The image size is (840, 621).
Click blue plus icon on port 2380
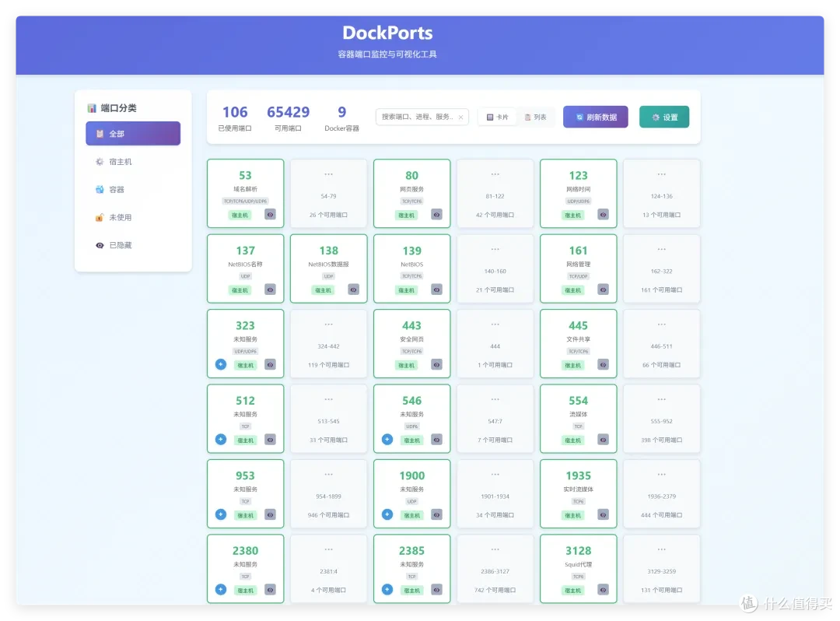click(221, 589)
